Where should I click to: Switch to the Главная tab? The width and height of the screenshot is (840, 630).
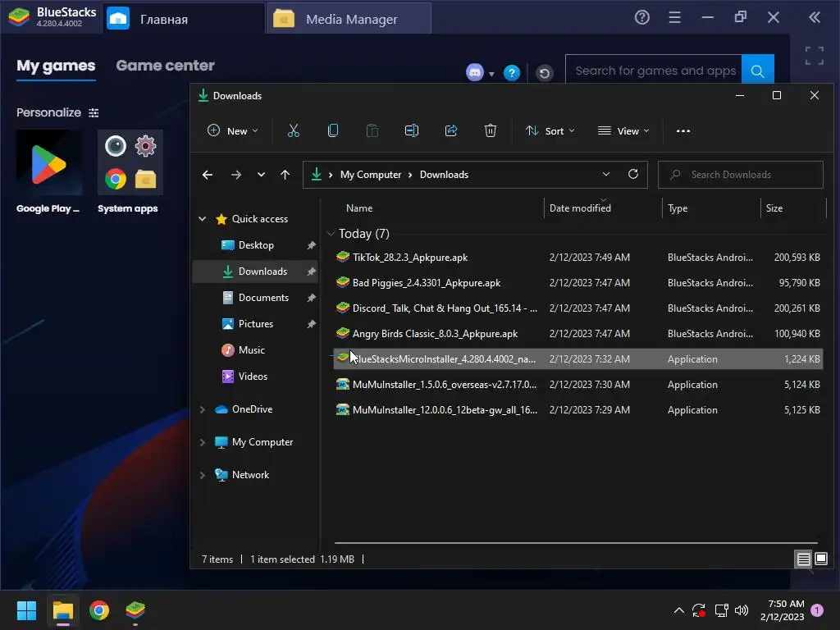click(x=182, y=19)
